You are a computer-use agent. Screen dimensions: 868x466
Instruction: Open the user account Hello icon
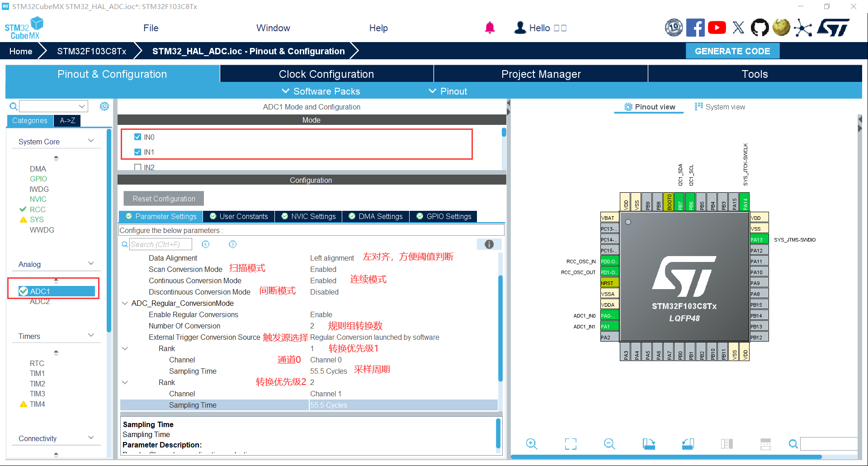point(520,28)
